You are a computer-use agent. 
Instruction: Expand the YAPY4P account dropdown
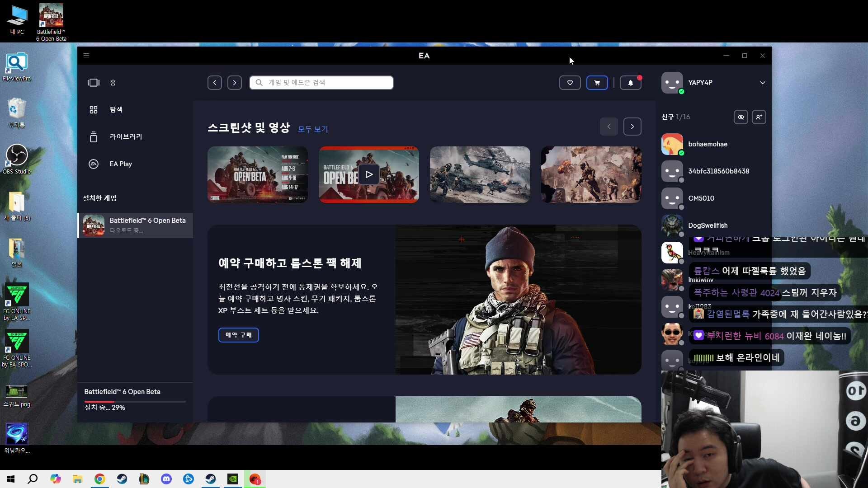click(x=763, y=83)
